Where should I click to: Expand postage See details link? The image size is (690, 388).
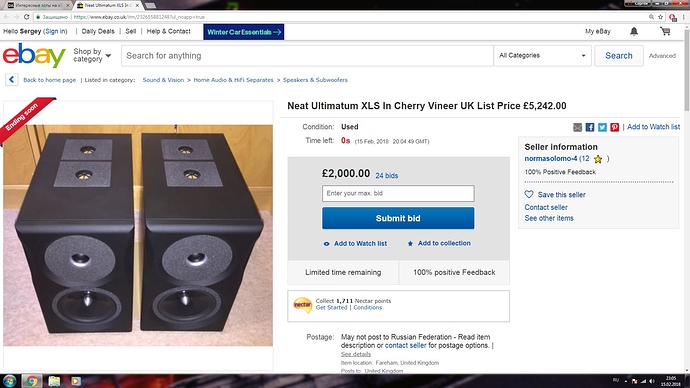click(356, 354)
